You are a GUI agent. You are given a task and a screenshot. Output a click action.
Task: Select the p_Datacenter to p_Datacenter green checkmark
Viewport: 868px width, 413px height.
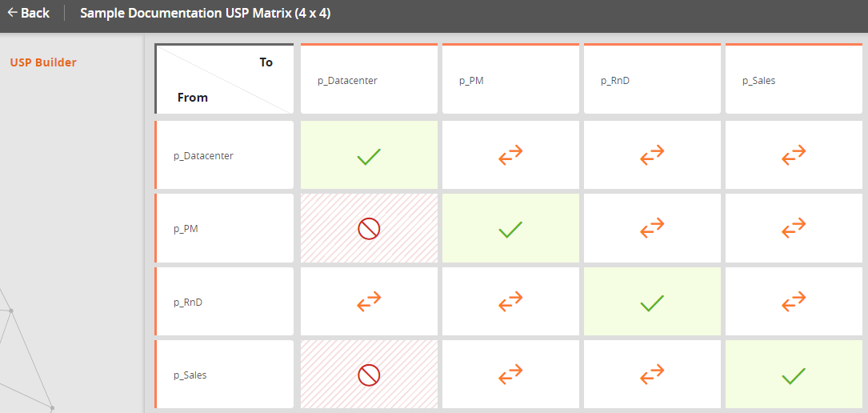[369, 156]
